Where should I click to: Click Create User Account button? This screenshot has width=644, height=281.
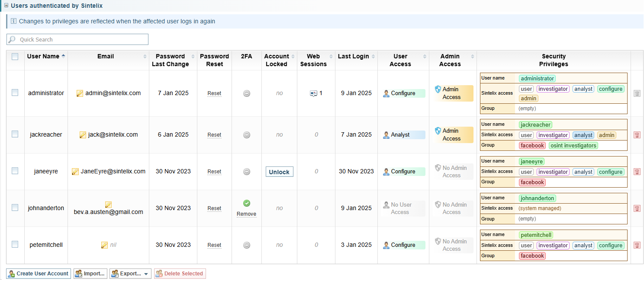click(39, 274)
